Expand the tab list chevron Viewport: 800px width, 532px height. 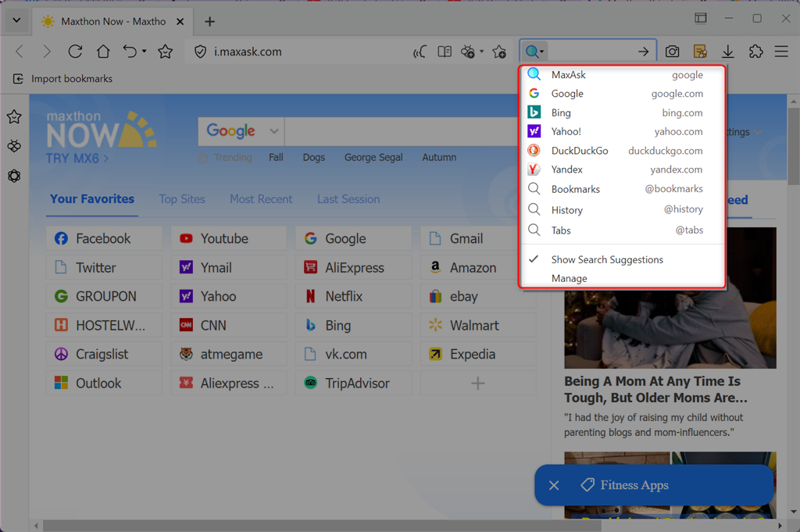(x=17, y=20)
